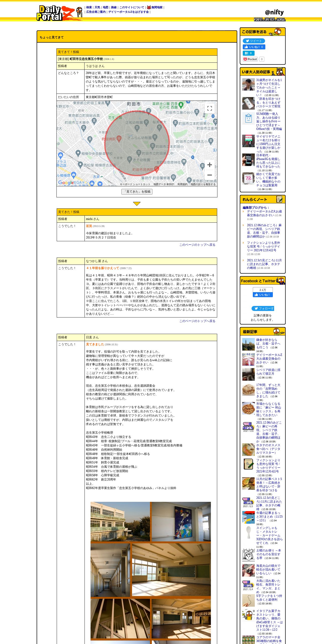Open article サイゼリヤでメニュー名だけを頼りに注文
Viewport: 322px width, 644px height.
(x=268, y=144)
